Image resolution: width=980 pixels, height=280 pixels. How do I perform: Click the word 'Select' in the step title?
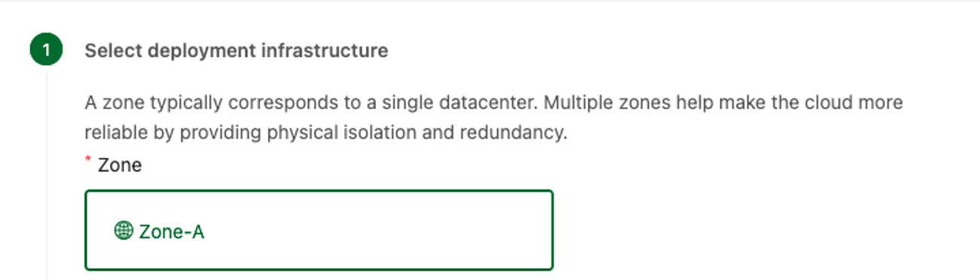click(x=114, y=50)
